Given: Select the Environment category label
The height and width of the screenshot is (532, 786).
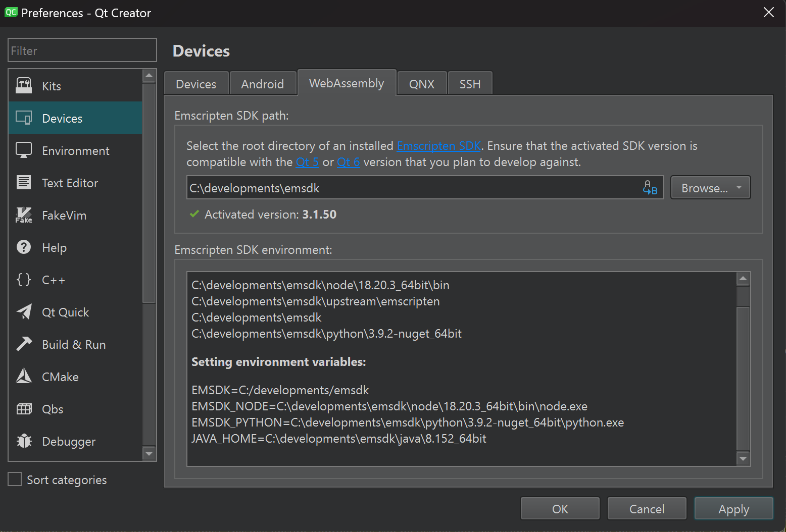Looking at the screenshot, I should coord(76,151).
